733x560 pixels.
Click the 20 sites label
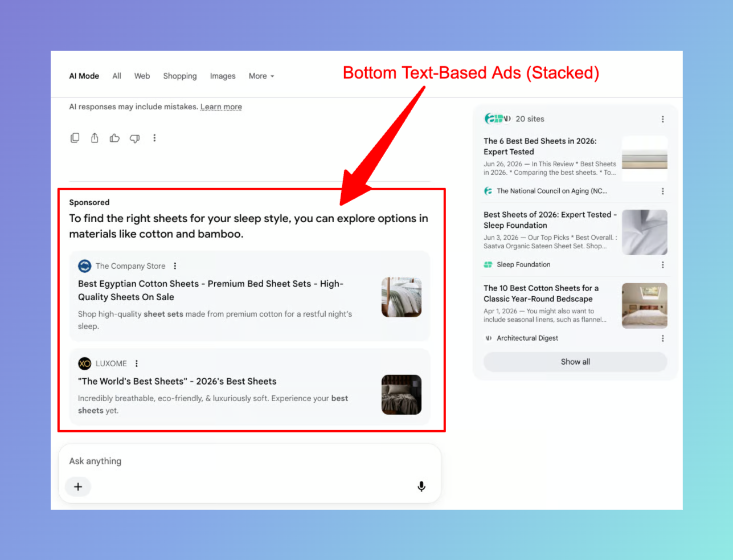coord(530,119)
